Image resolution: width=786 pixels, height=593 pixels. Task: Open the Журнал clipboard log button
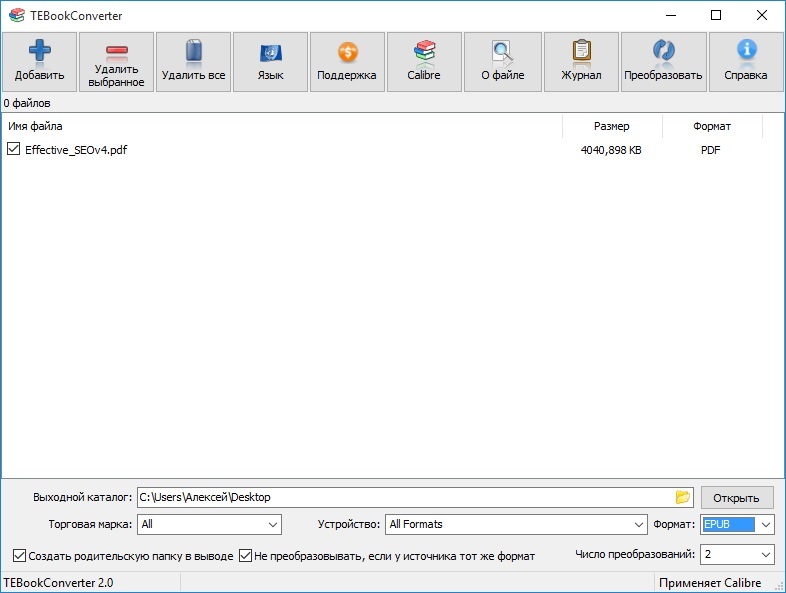click(581, 62)
